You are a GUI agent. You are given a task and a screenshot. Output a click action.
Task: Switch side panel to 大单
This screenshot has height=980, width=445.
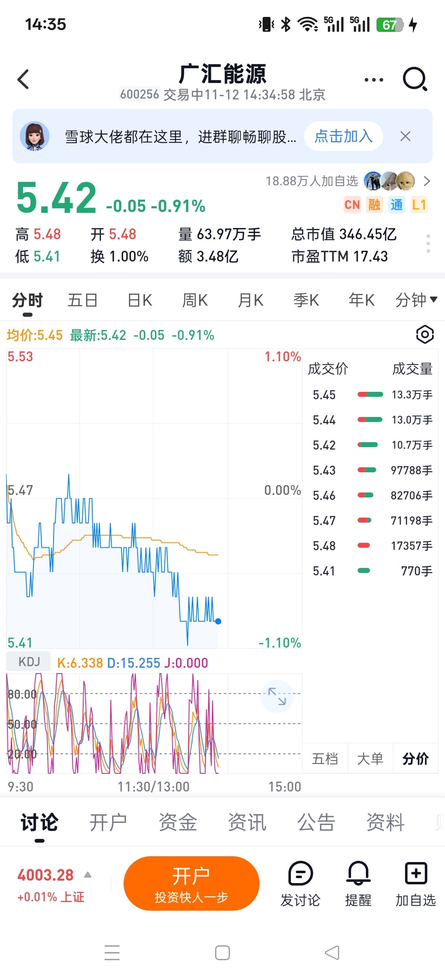coord(370,759)
